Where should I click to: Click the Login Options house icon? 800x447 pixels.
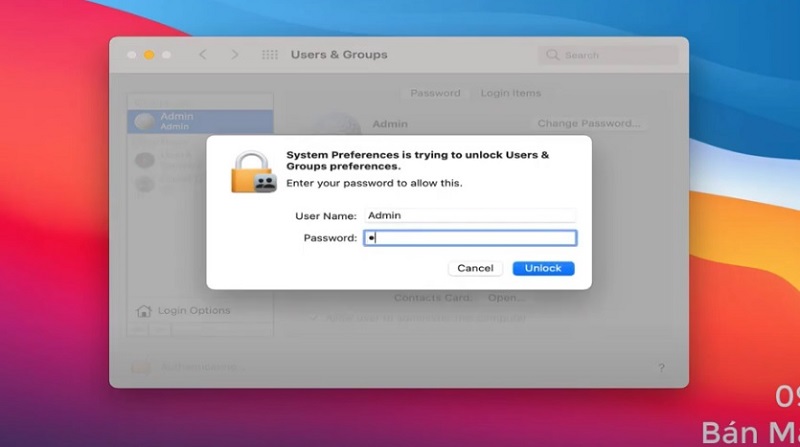coord(144,311)
